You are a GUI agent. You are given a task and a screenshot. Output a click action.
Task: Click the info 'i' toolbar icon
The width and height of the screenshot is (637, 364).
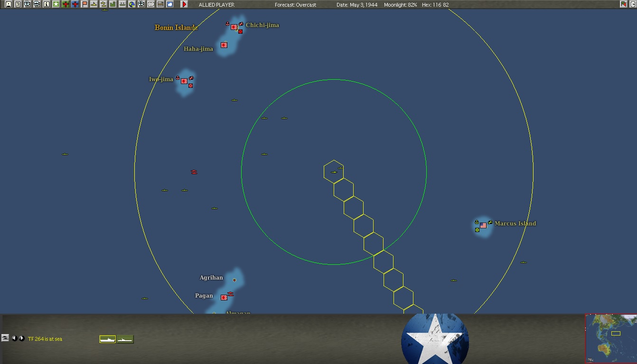tap(47, 4)
